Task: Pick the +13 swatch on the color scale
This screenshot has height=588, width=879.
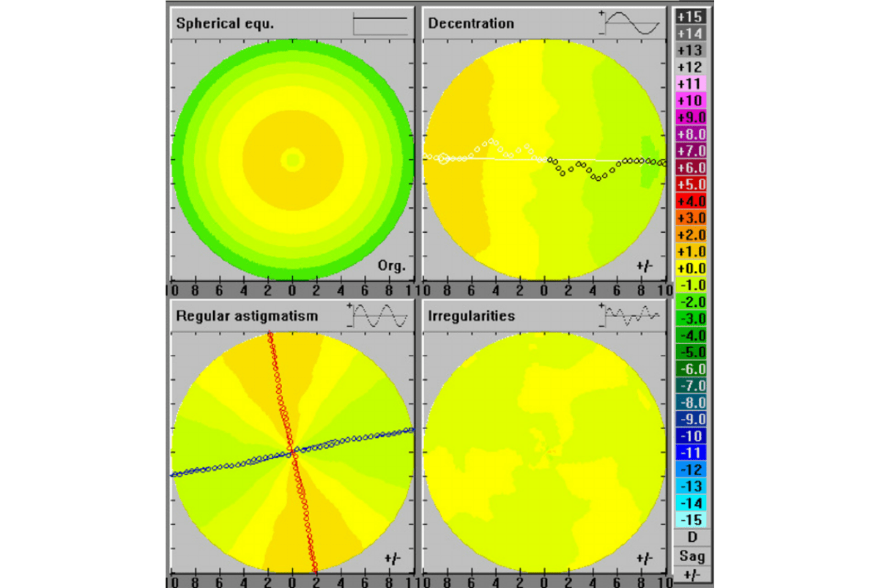Action: [691, 50]
